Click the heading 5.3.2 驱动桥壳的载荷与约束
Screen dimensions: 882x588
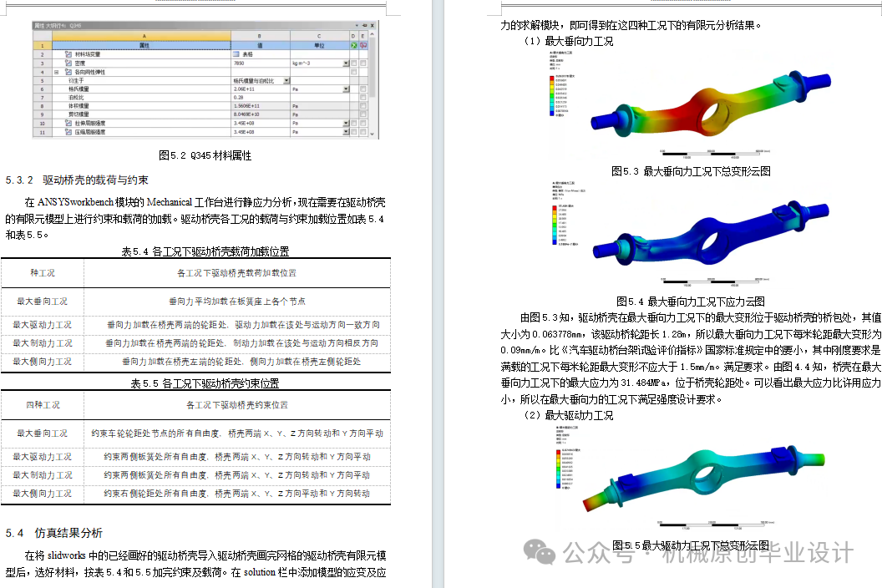[x=77, y=180]
